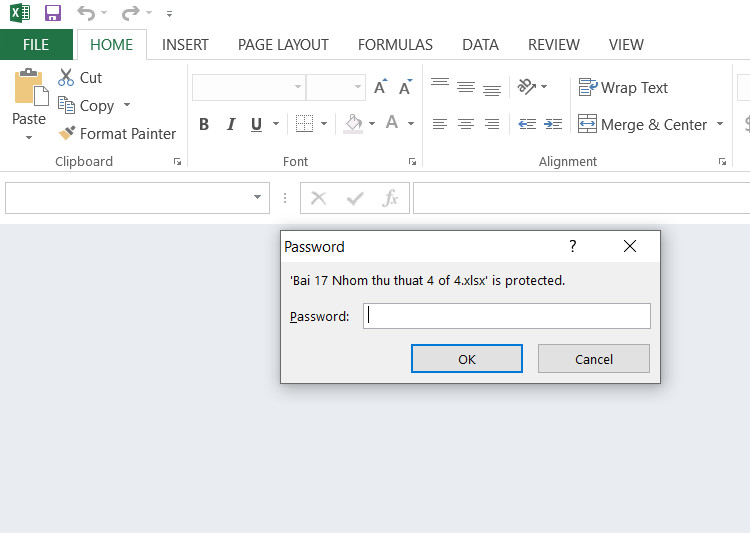Toggle Wrap Text
Image resolution: width=750 pixels, height=533 pixels.
pos(623,88)
